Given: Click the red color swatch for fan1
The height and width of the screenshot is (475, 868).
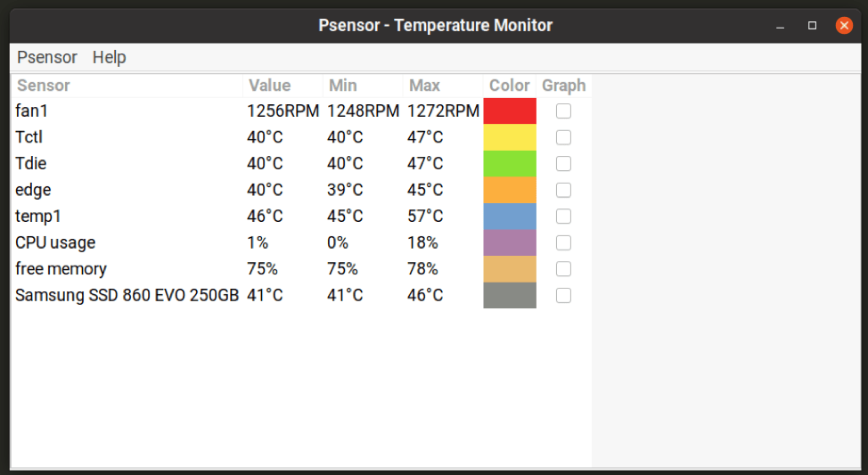Looking at the screenshot, I should tap(510, 111).
